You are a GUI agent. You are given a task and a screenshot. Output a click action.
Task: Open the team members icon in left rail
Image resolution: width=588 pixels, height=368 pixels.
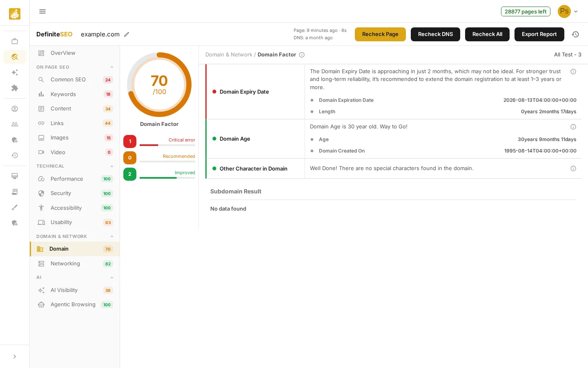15,124
